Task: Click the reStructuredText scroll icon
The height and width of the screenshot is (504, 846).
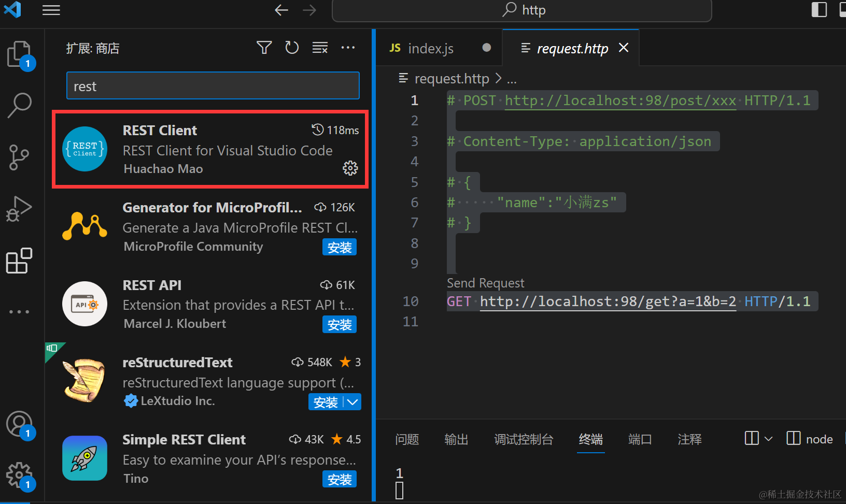Action: (x=85, y=381)
